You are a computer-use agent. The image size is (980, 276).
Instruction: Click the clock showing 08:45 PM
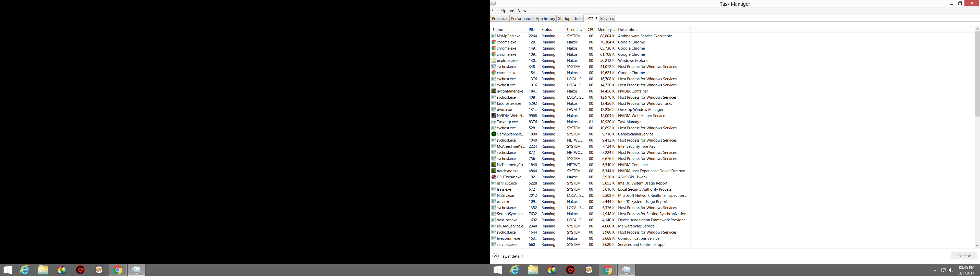click(x=966, y=267)
